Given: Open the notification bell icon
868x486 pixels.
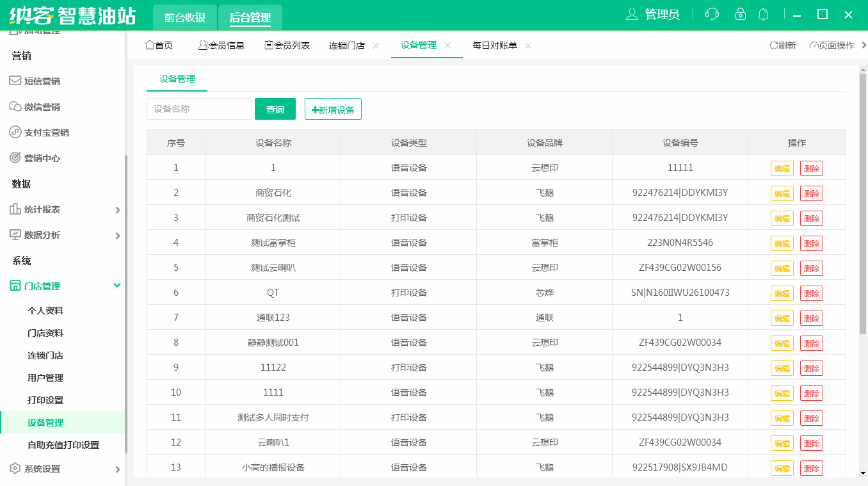Looking at the screenshot, I should (763, 13).
